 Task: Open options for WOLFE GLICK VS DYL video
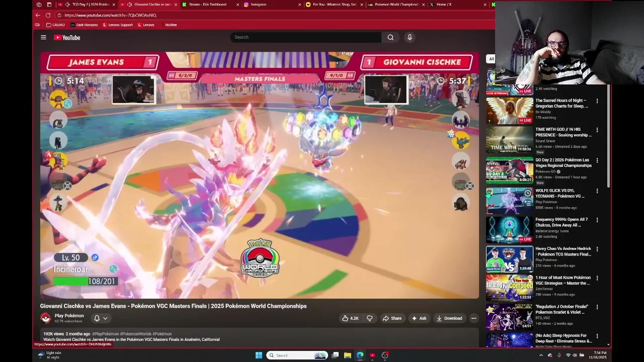click(x=597, y=191)
